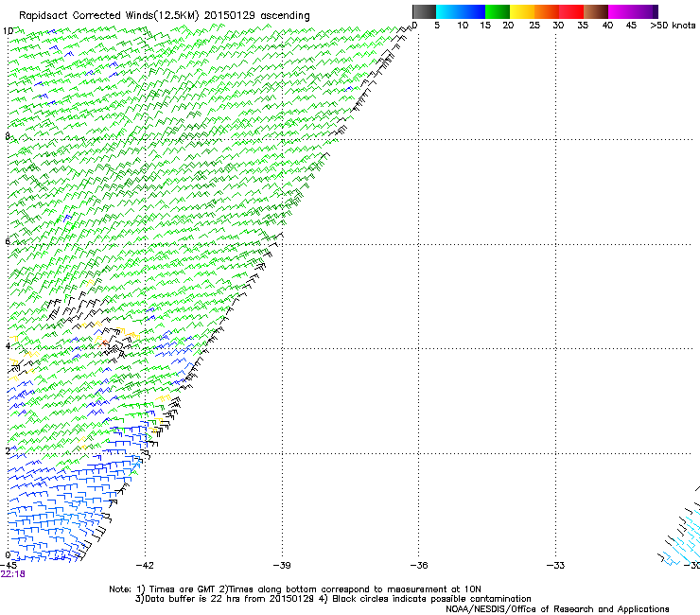Click the '-42' longitude axis label

click(x=145, y=565)
